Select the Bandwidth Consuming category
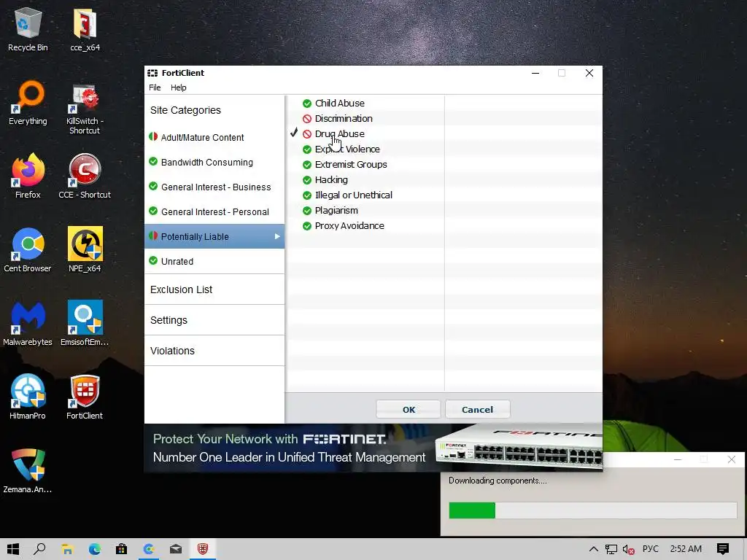747x560 pixels. pos(214,162)
